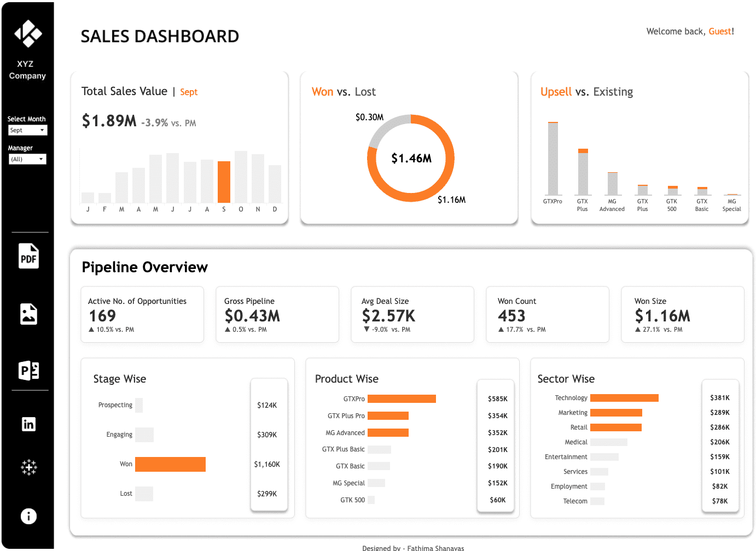The height and width of the screenshot is (551, 756).
Task: Click the Won bar in Stage Wise chart
Action: click(x=170, y=464)
